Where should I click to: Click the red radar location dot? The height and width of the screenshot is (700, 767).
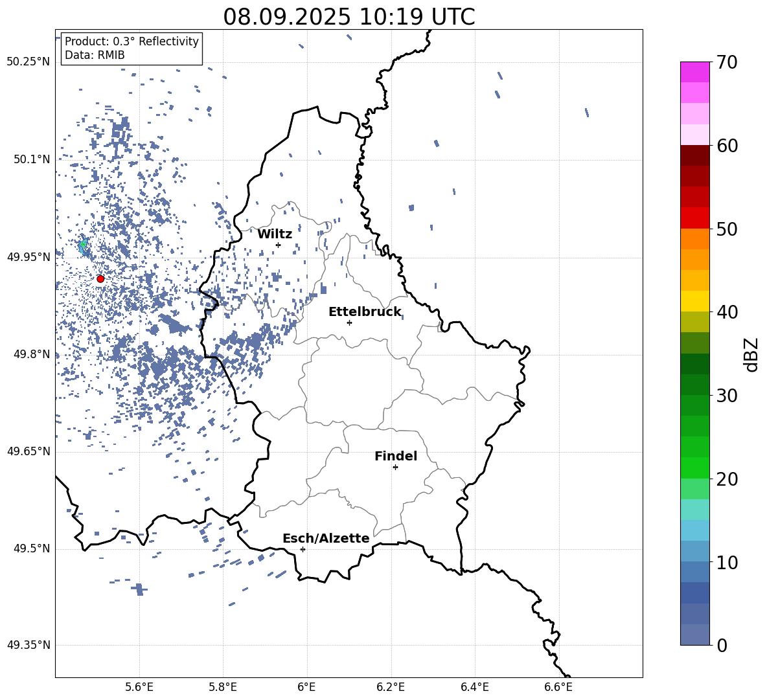click(x=100, y=278)
